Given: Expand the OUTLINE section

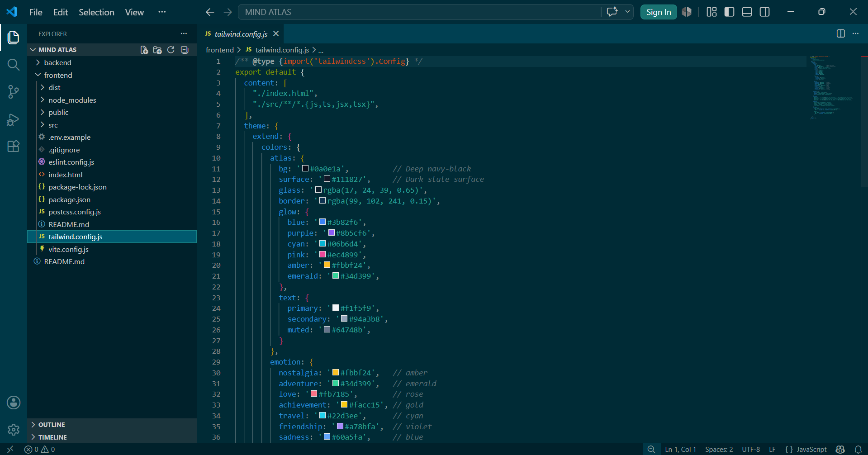Looking at the screenshot, I should click(112, 425).
